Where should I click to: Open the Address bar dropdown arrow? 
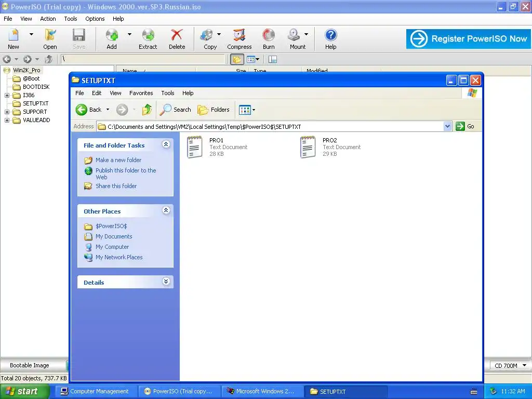pos(447,126)
